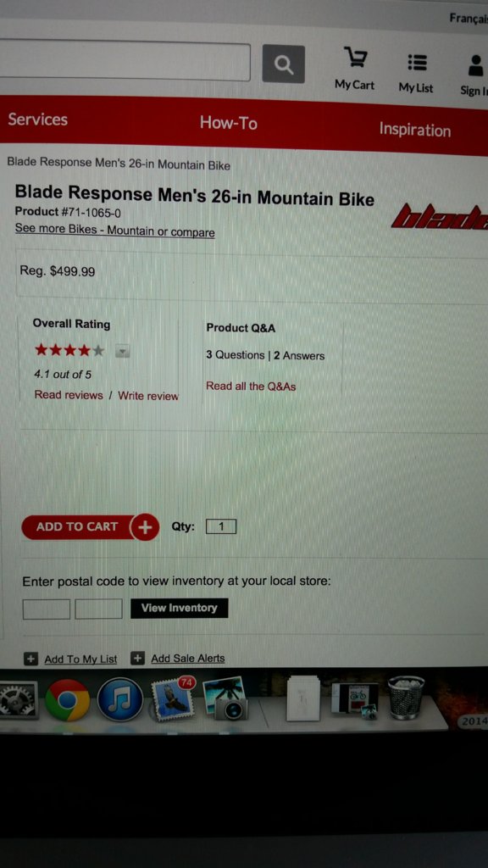The height and width of the screenshot is (868, 488).
Task: Click the Add To Cart button
Action: coord(90,527)
